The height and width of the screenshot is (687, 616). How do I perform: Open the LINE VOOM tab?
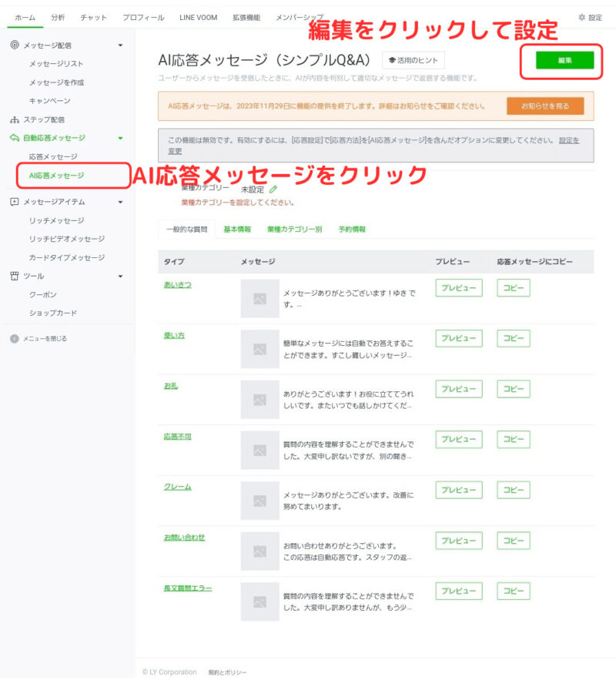pyautogui.click(x=198, y=18)
